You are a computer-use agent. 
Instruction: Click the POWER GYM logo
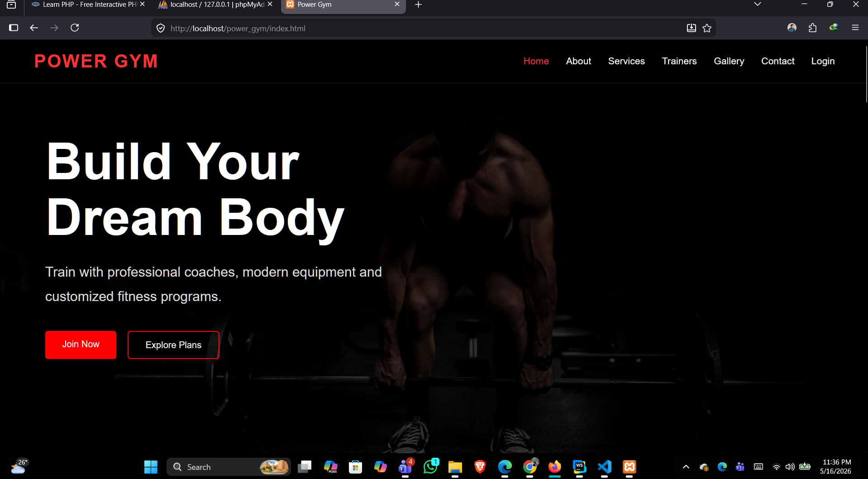(96, 61)
